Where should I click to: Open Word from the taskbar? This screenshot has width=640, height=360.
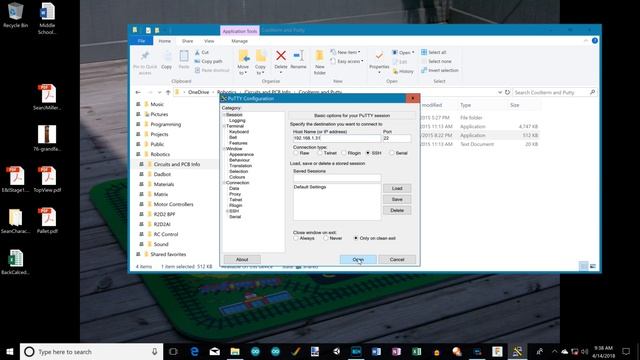pyautogui.click(x=376, y=351)
